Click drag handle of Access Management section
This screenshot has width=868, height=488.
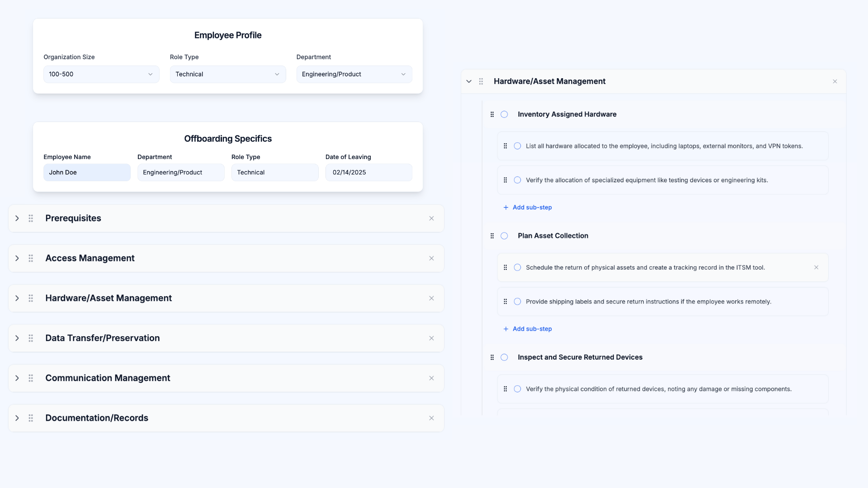tap(31, 258)
